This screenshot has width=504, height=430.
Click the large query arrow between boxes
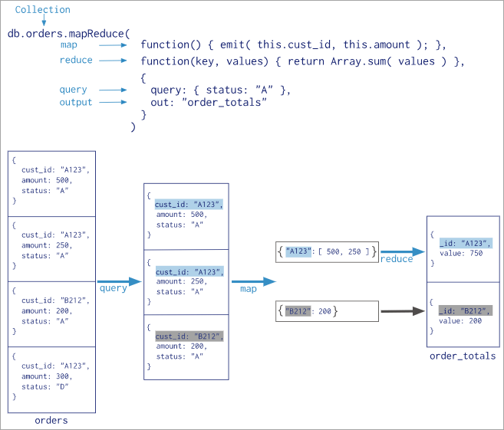[x=119, y=281]
